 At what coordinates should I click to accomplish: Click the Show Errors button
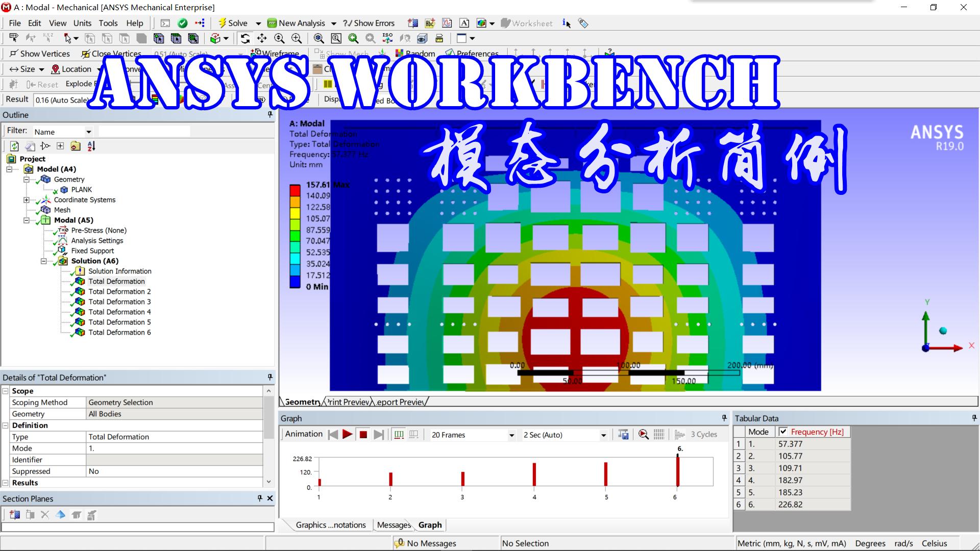coord(369,23)
